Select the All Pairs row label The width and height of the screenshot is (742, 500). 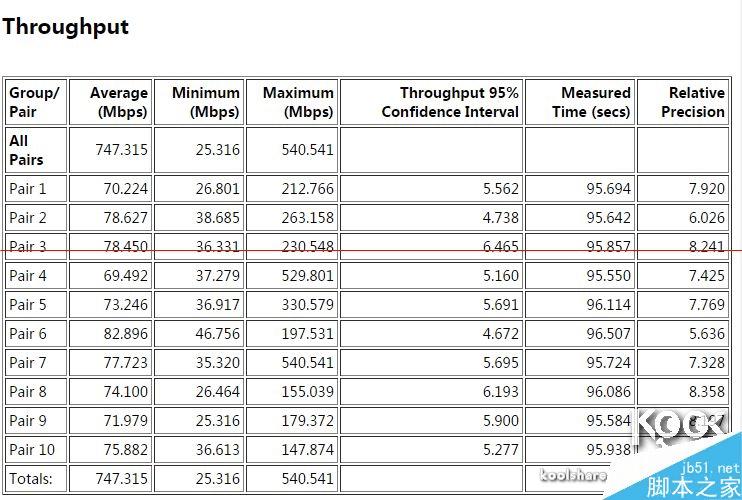(26, 150)
